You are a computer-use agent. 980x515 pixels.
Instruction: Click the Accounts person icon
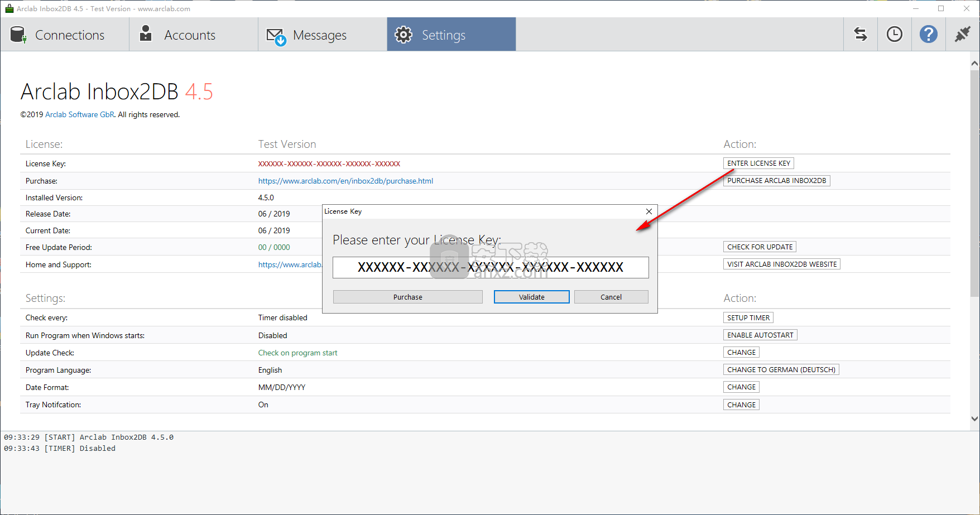click(146, 33)
